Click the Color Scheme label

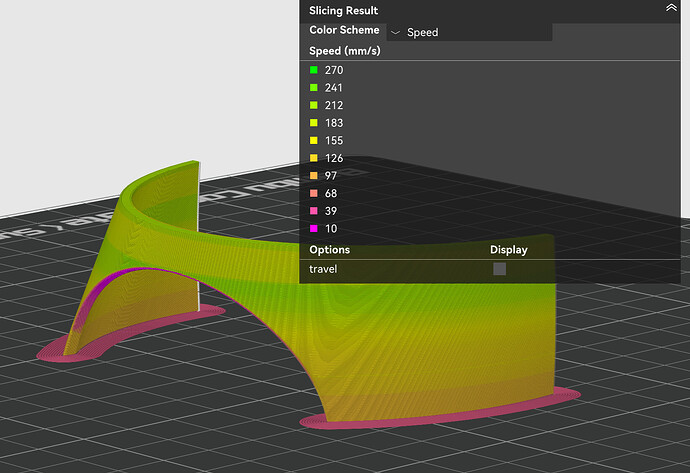coord(344,30)
